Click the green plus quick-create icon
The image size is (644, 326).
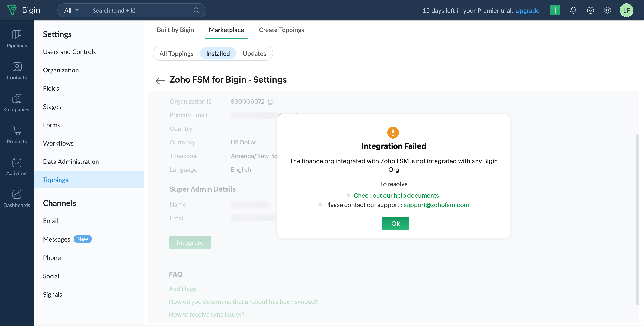coord(555,10)
